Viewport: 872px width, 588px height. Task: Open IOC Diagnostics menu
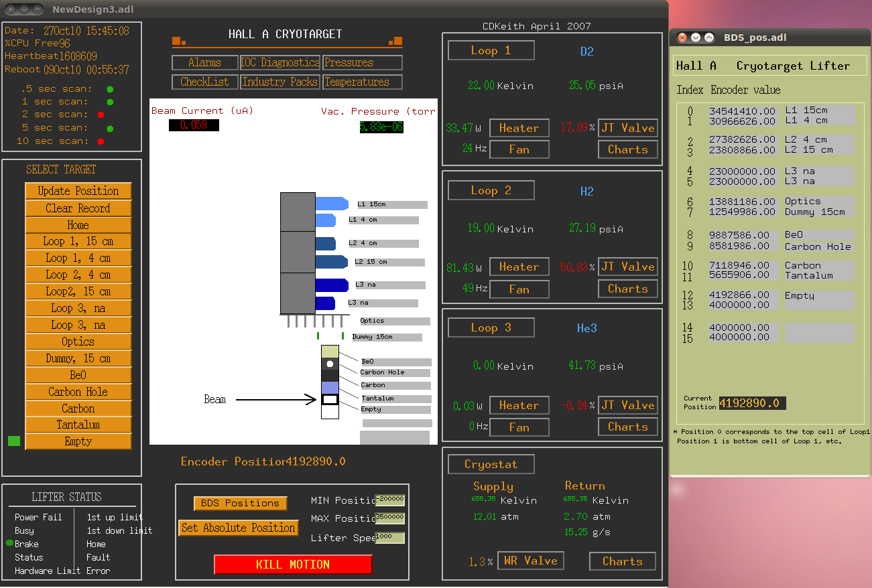(x=280, y=62)
